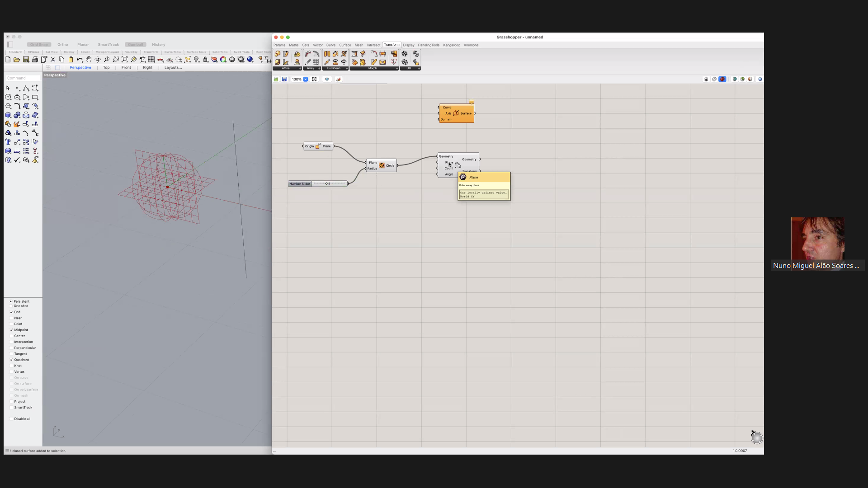Click the Layouts... viewport button
The height and width of the screenshot is (488, 868).
pyautogui.click(x=173, y=68)
